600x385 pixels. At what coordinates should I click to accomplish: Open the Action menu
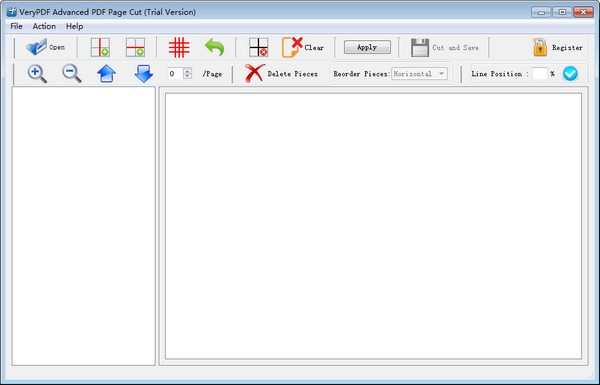pyautogui.click(x=44, y=26)
